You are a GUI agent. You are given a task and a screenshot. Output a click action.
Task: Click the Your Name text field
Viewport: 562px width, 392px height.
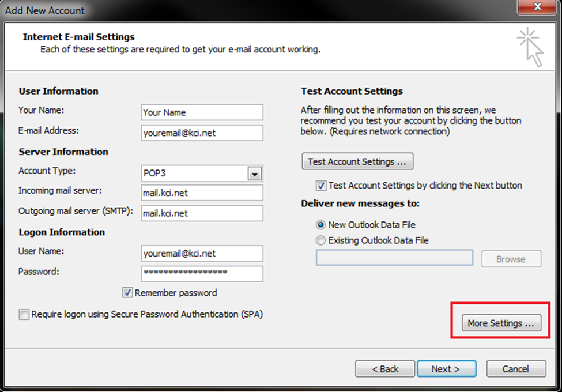[x=202, y=112]
